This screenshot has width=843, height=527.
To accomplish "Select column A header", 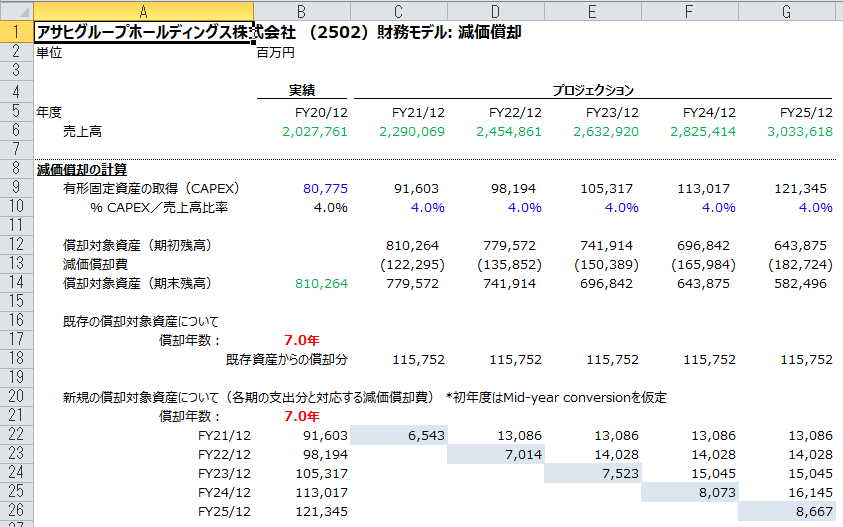I will 144,11.
